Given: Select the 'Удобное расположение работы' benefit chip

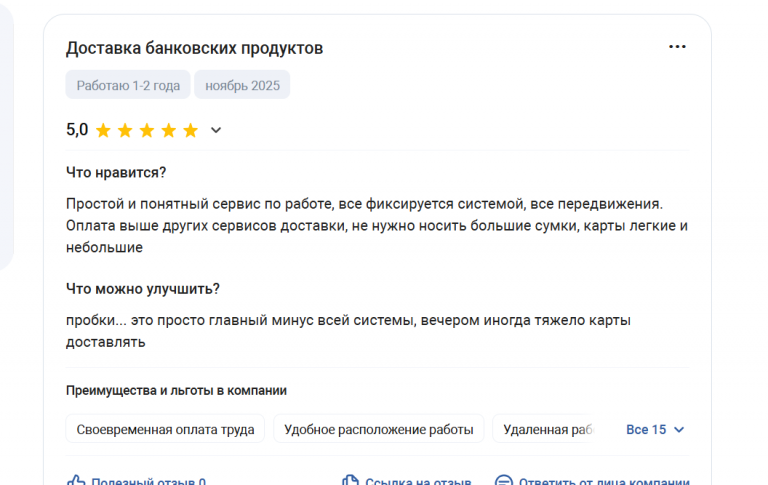Looking at the screenshot, I should [378, 430].
